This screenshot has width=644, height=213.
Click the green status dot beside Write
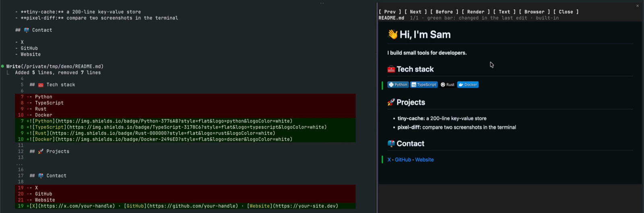point(2,66)
